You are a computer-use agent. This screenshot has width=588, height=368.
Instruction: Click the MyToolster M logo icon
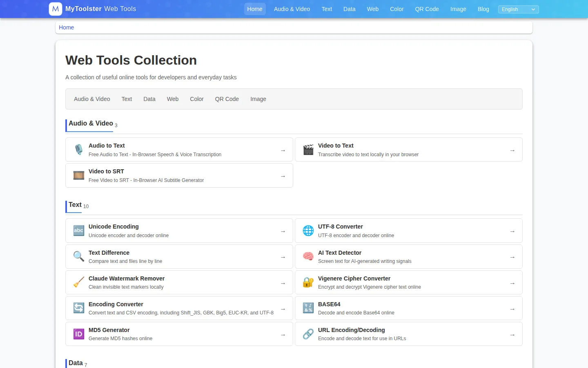pyautogui.click(x=56, y=9)
